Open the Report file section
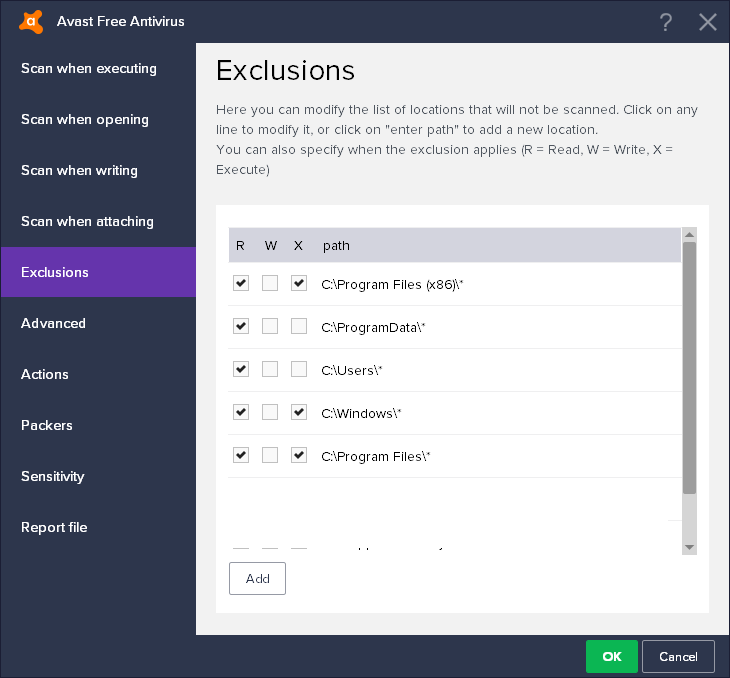730x678 pixels. (54, 528)
